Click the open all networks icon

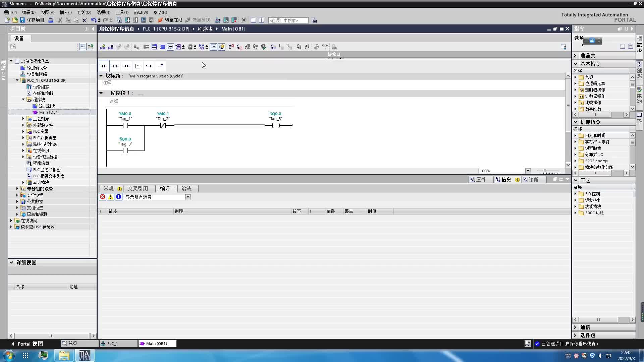154,47
